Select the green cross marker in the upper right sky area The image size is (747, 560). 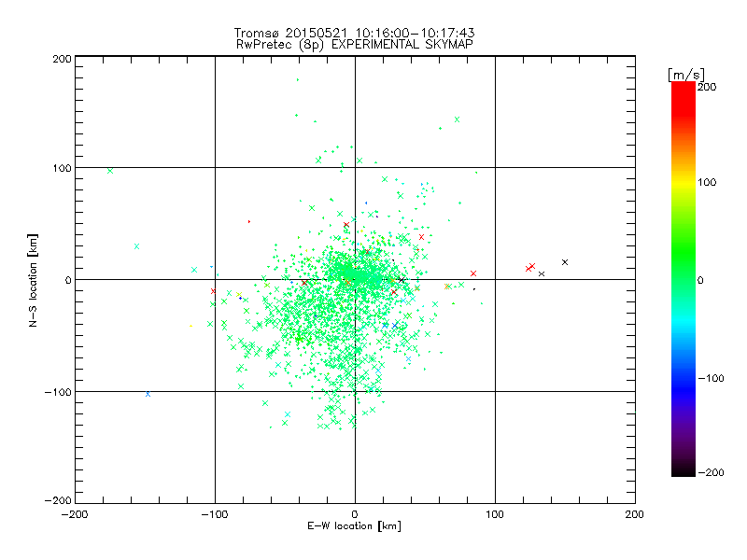point(457,119)
